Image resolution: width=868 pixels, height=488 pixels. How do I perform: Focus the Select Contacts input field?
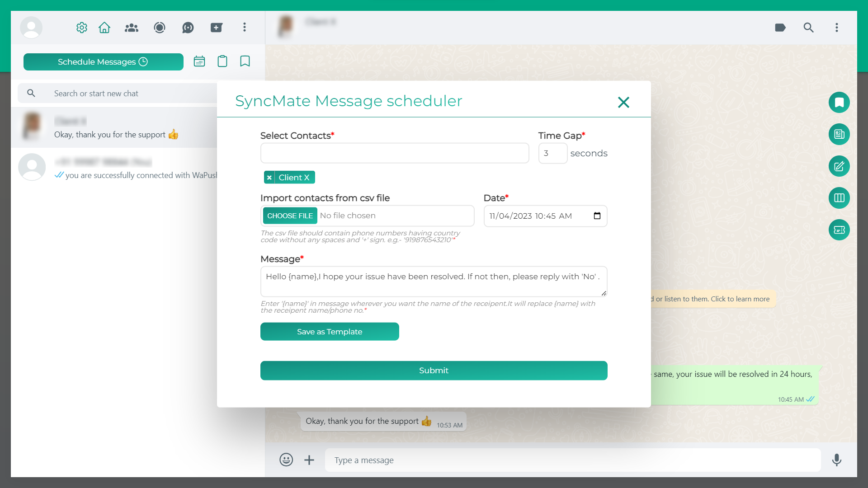[x=395, y=153]
